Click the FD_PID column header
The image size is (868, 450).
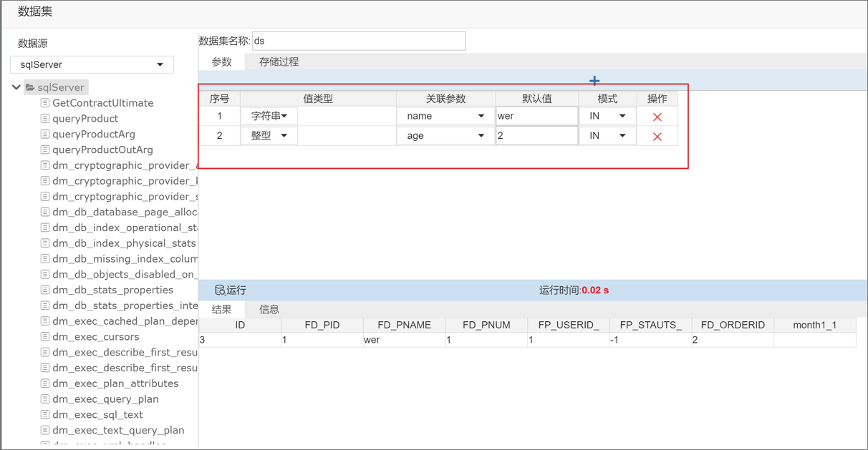[x=322, y=325]
